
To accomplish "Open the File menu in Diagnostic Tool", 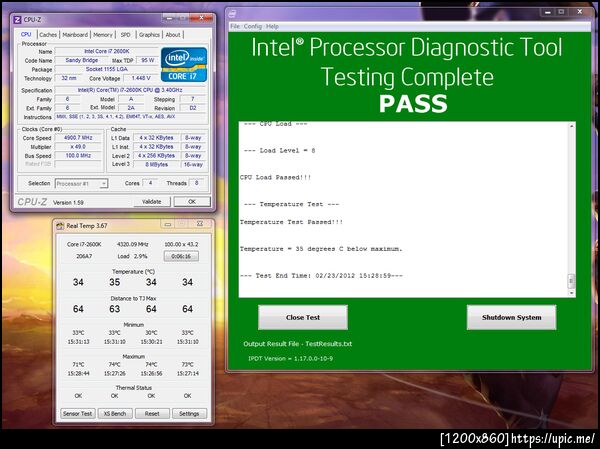I will (x=235, y=26).
